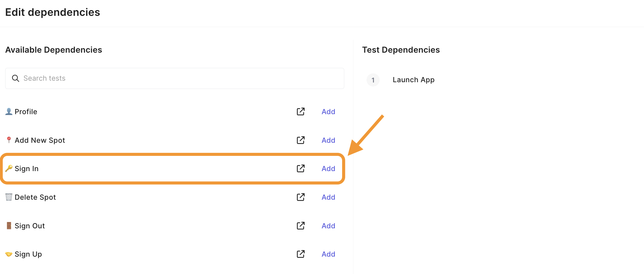This screenshot has height=274, width=644.
Task: Open Add New Spot external link icon
Action: 301,140
